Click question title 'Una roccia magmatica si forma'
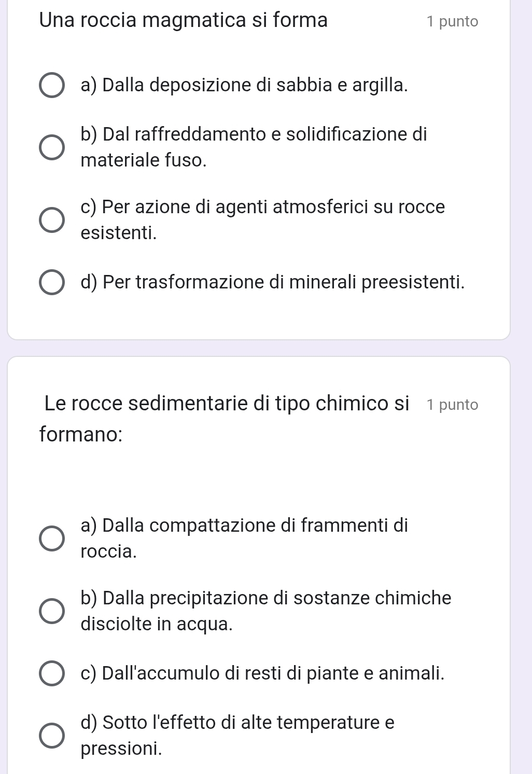This screenshot has width=532, height=774. coord(184,21)
